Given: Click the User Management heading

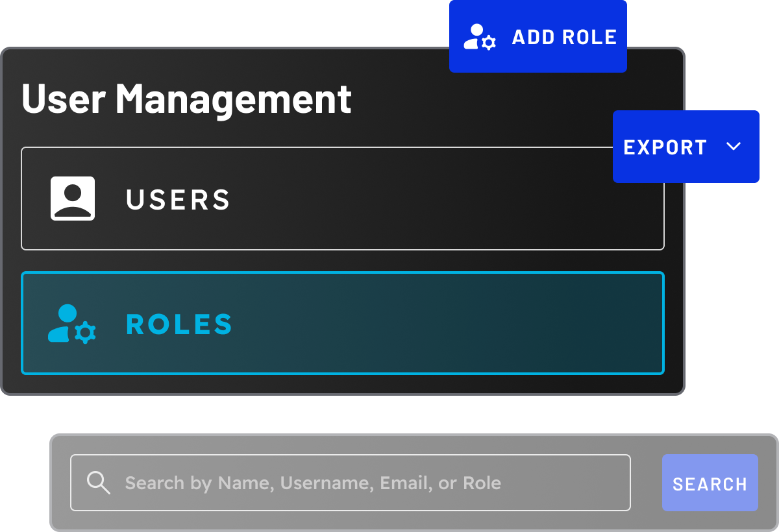Looking at the screenshot, I should [x=186, y=99].
